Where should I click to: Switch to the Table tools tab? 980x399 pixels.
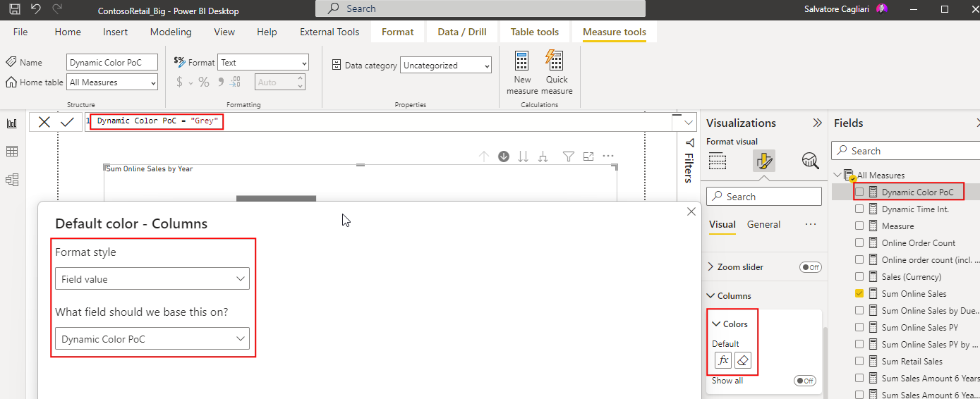point(534,32)
